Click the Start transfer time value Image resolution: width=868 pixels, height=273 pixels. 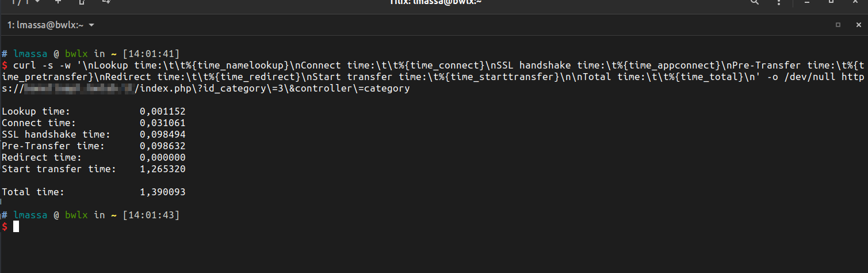pyautogui.click(x=162, y=169)
